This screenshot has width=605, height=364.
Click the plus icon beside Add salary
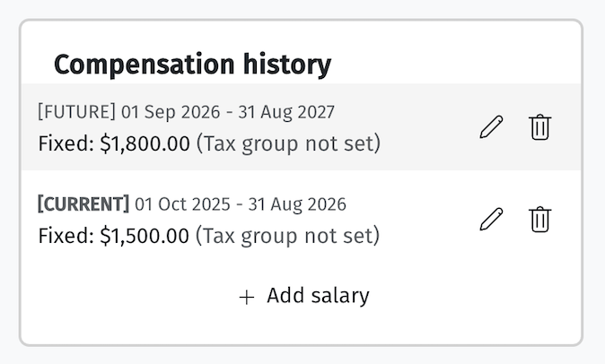(x=247, y=297)
